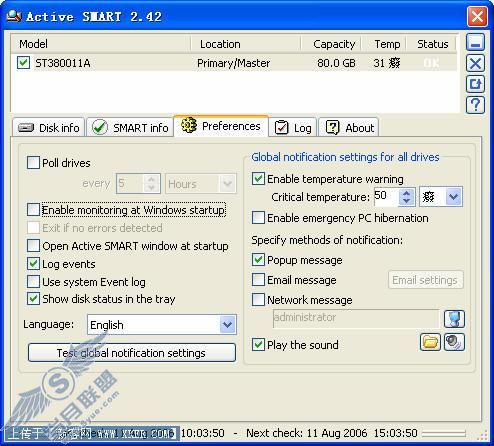Uncheck the Log events option
Image resolution: width=494 pixels, height=446 pixels.
33,264
